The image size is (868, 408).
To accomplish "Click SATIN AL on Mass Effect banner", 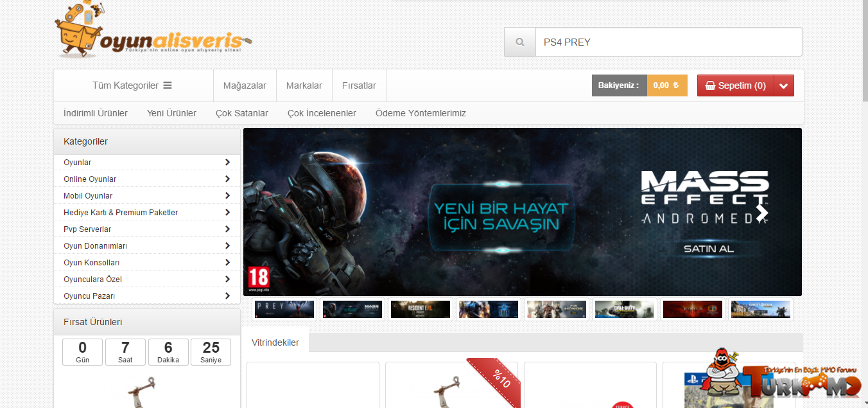I will (708, 249).
